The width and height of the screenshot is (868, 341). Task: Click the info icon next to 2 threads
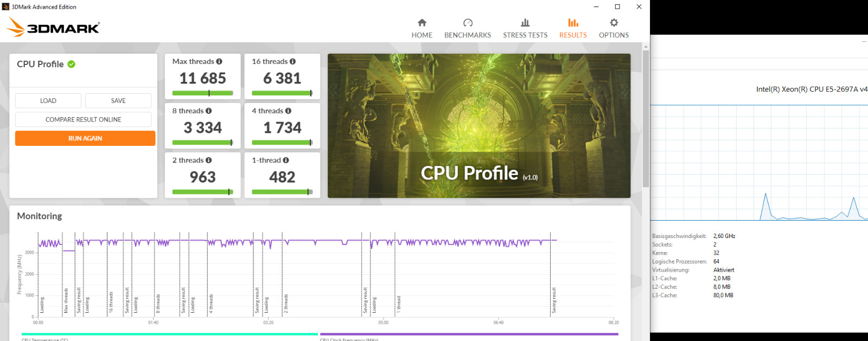pyautogui.click(x=208, y=160)
